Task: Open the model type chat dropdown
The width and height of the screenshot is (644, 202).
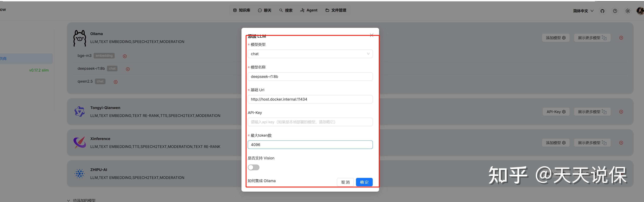Action: point(310,54)
